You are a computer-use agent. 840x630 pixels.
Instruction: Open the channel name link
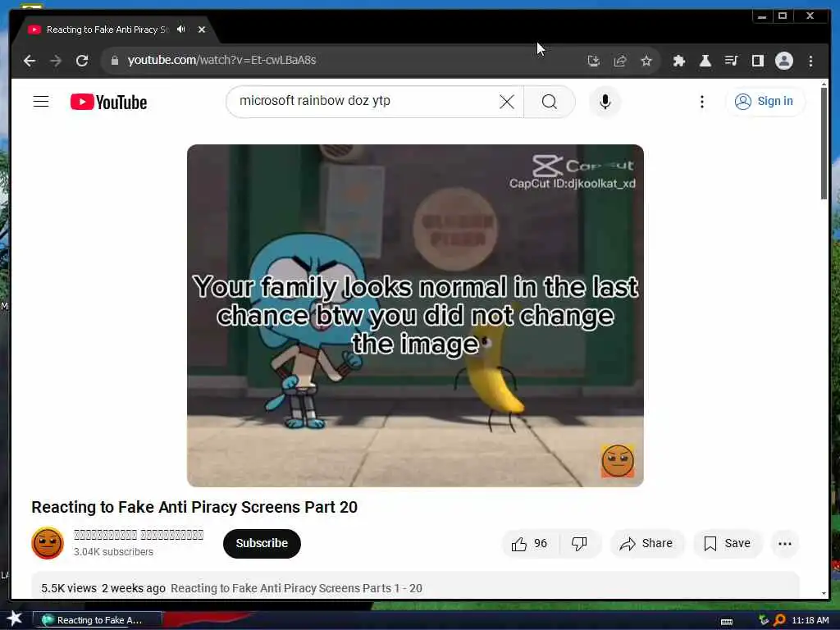[139, 535]
